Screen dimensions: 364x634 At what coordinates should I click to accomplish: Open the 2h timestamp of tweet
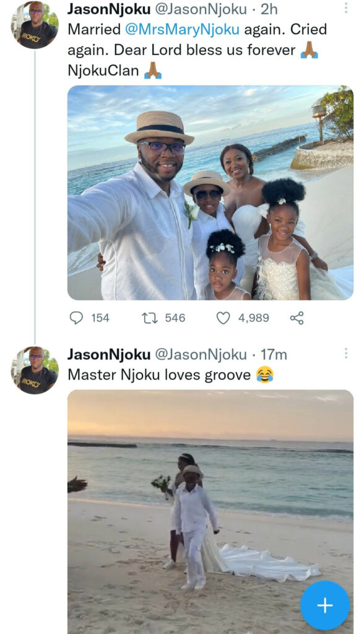coord(269,9)
